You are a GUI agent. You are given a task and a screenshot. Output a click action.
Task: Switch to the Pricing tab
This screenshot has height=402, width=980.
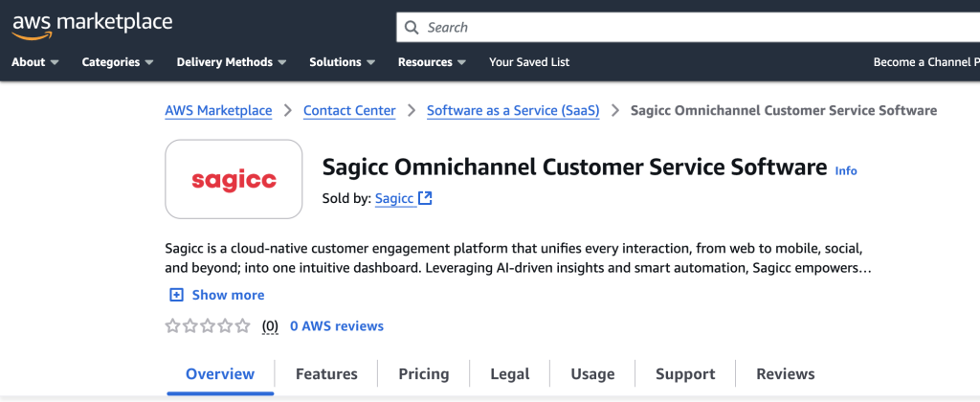(x=423, y=374)
